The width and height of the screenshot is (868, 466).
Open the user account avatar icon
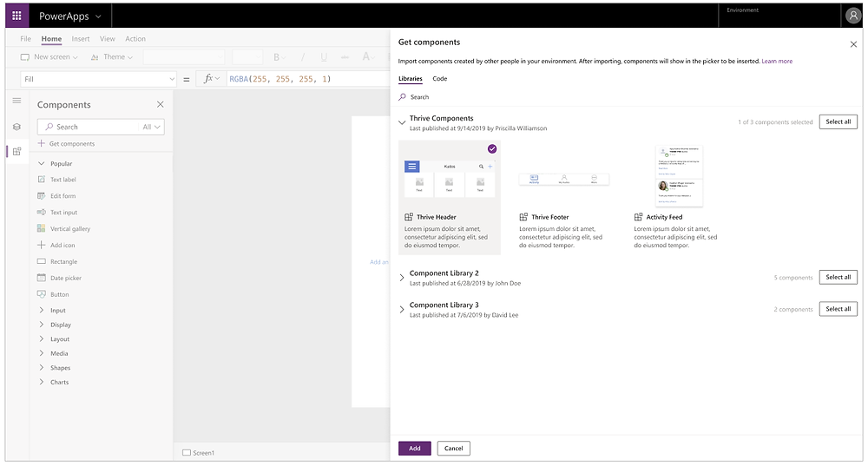pos(853,16)
